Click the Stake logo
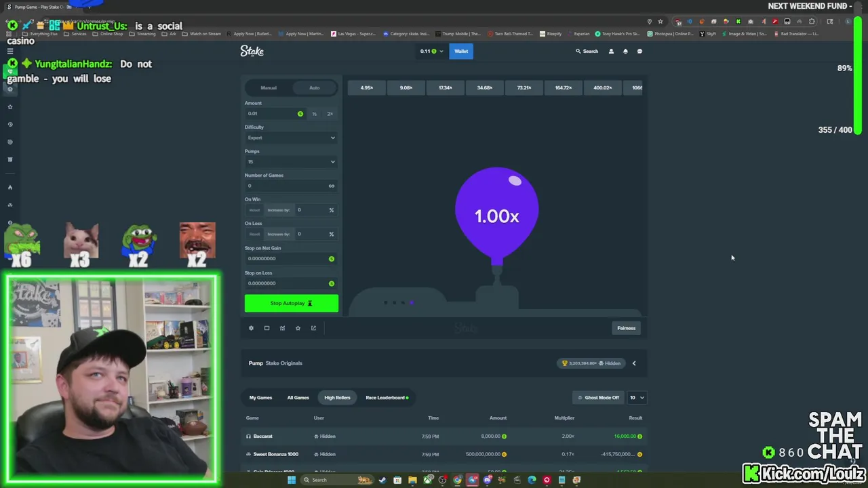This screenshot has height=488, width=868. [252, 51]
